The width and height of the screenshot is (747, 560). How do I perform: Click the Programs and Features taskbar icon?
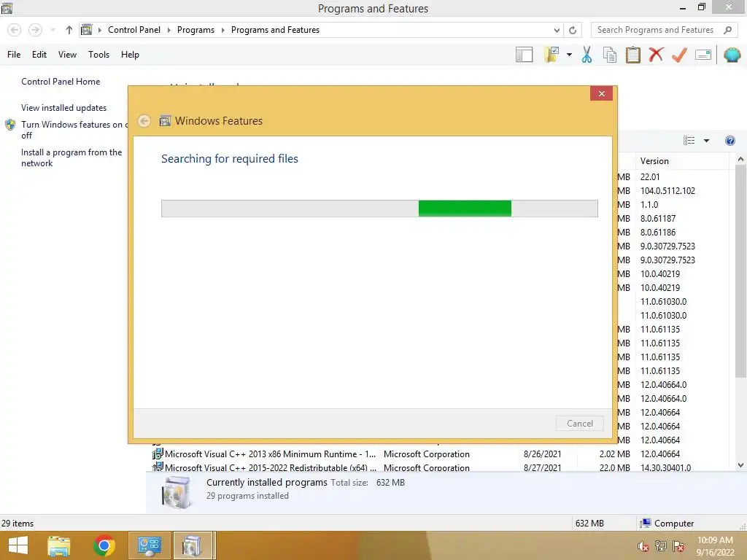(x=192, y=545)
